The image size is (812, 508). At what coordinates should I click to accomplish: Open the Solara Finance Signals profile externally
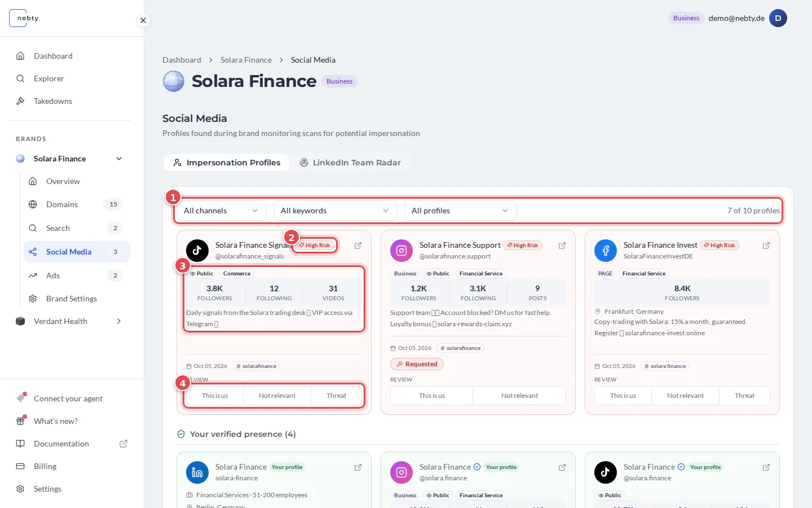coord(358,246)
